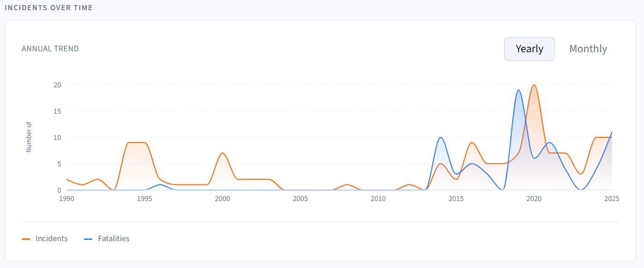
Task: Click the blue Fatalities legend line marker
Action: coord(88,239)
